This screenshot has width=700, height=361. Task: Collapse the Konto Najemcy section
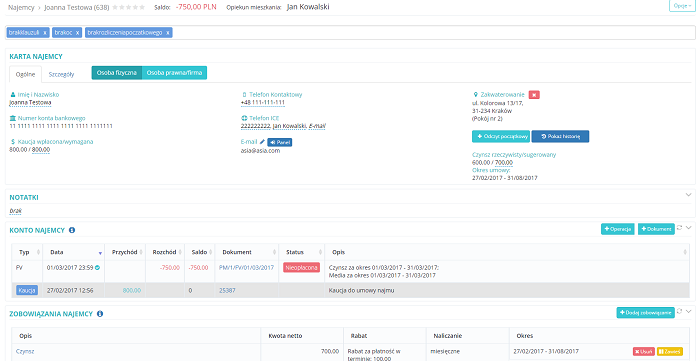point(688,228)
